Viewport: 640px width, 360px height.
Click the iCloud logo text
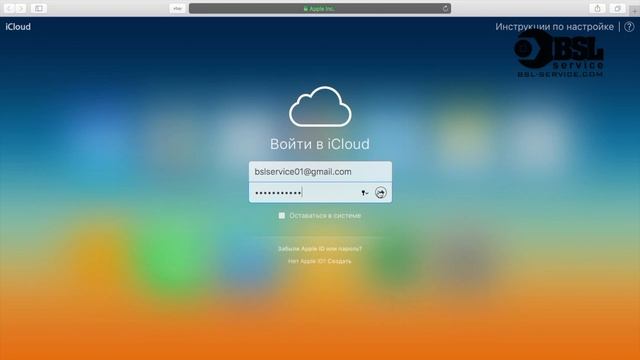coord(18,27)
